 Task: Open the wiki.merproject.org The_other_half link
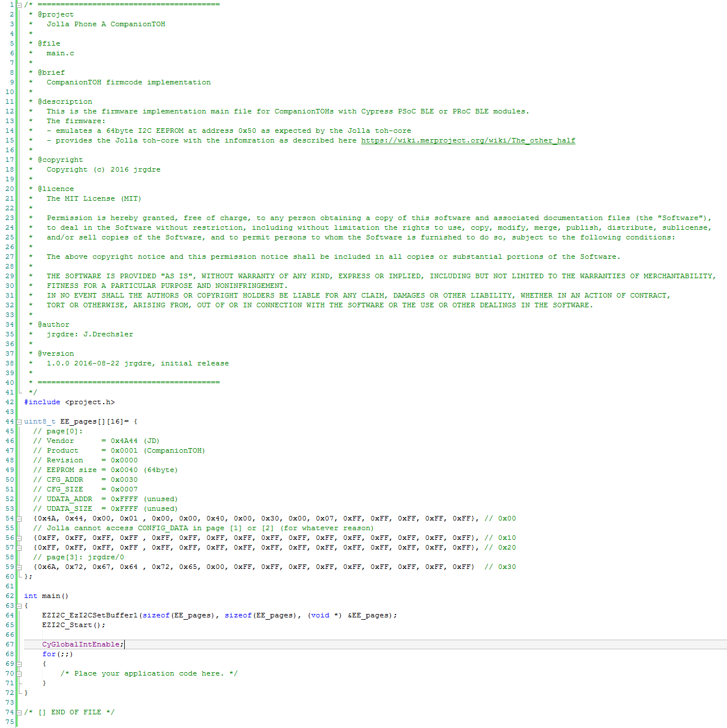468,140
